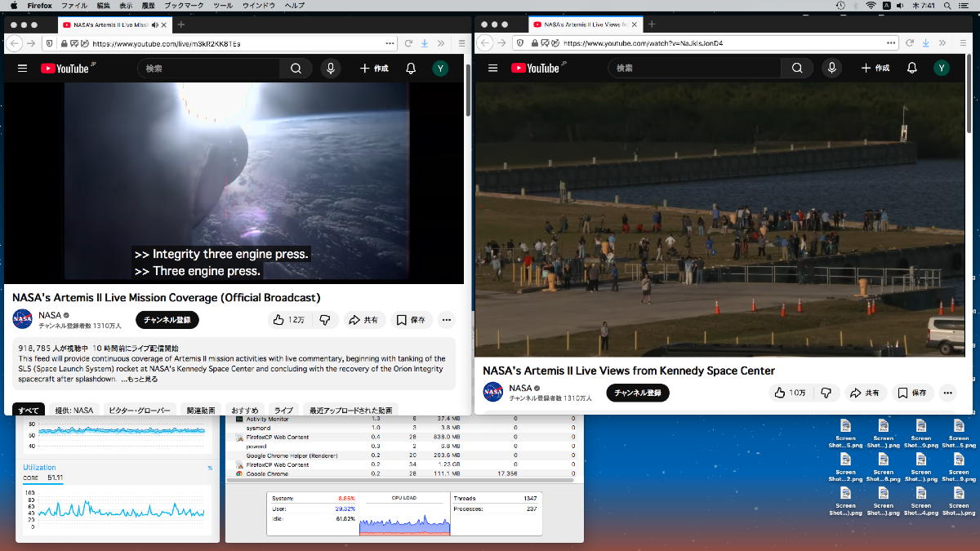This screenshot has height=551, width=980.
Task: Open page actions ellipsis in left Firefox address bar
Action: (389, 43)
